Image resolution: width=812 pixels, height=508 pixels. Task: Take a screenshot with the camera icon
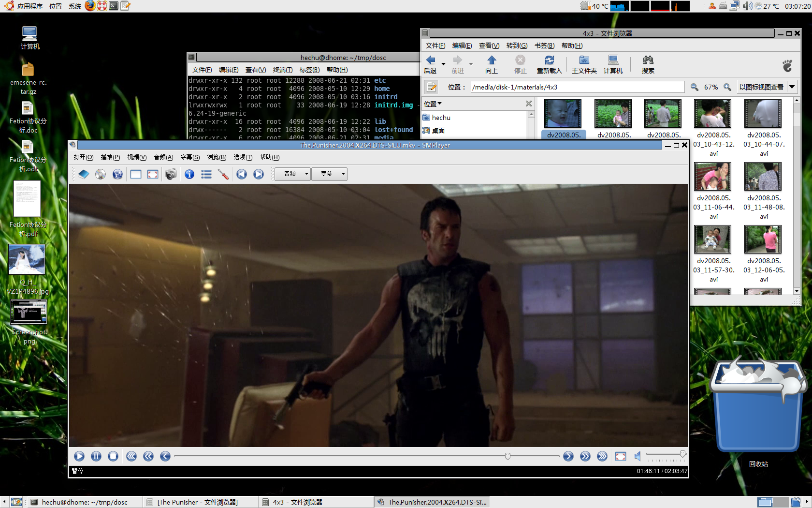click(x=171, y=174)
